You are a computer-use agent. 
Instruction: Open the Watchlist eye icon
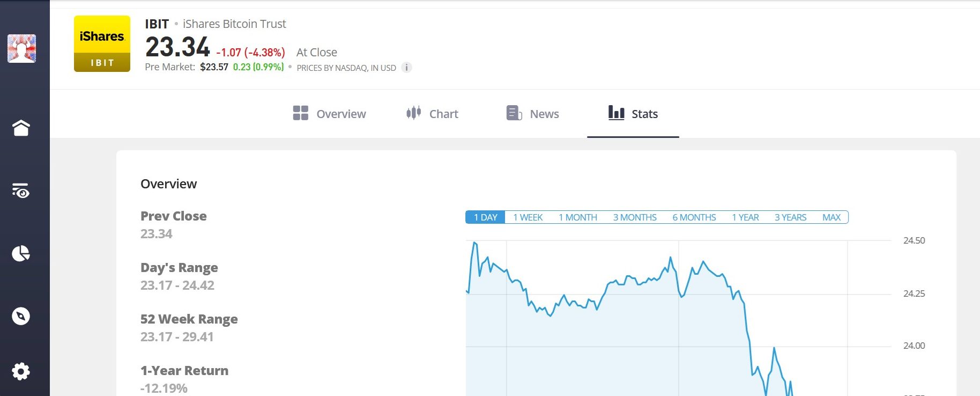21,190
